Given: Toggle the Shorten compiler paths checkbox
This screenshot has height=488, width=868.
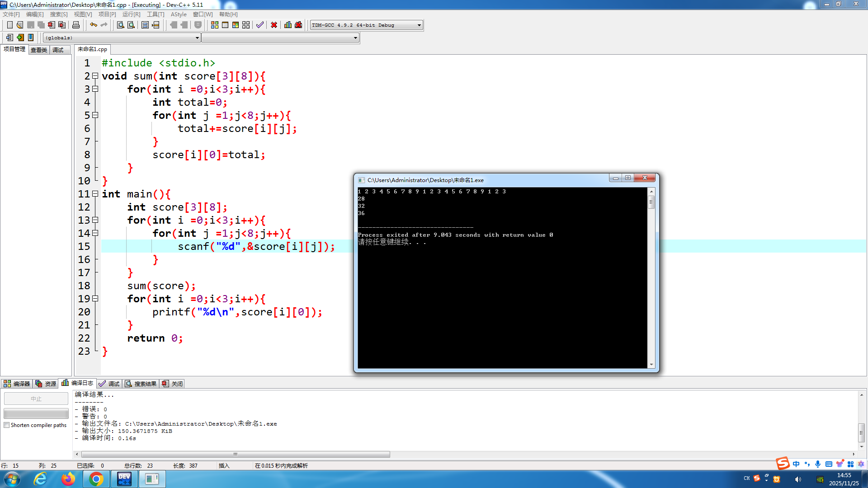Looking at the screenshot, I should tap(7, 425).
